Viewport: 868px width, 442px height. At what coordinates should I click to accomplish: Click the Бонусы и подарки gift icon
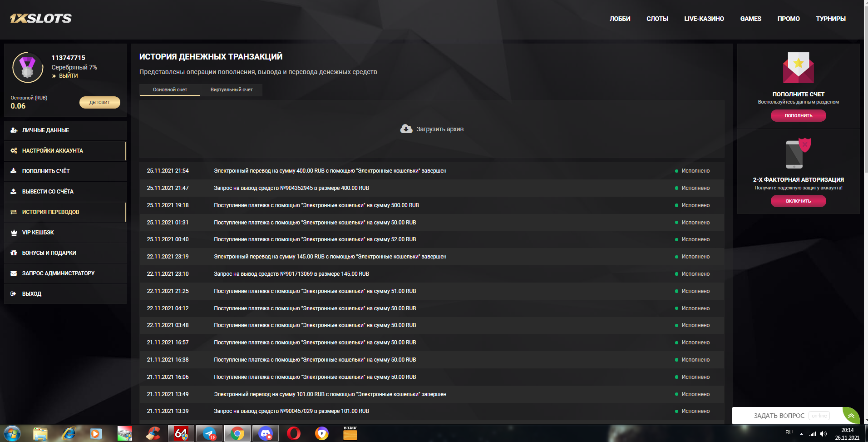pyautogui.click(x=14, y=253)
